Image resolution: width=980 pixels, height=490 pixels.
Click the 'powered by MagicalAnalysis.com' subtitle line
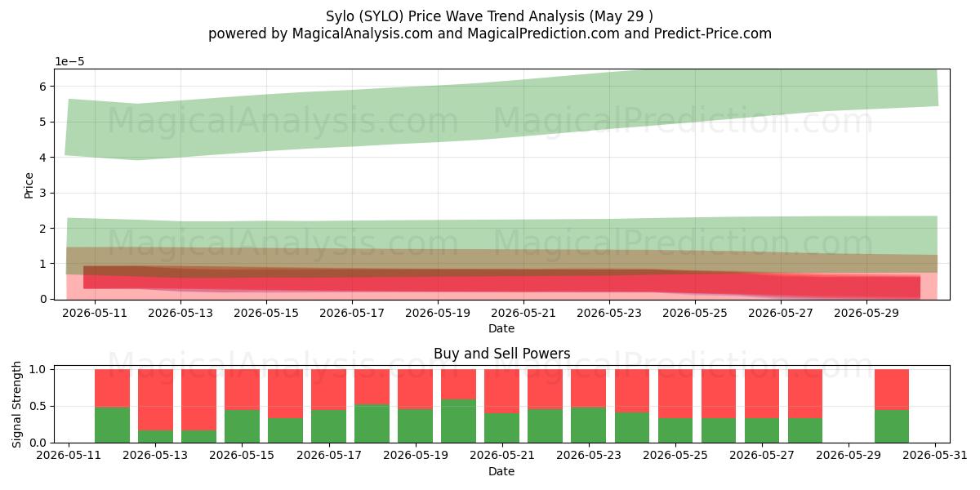490,33
